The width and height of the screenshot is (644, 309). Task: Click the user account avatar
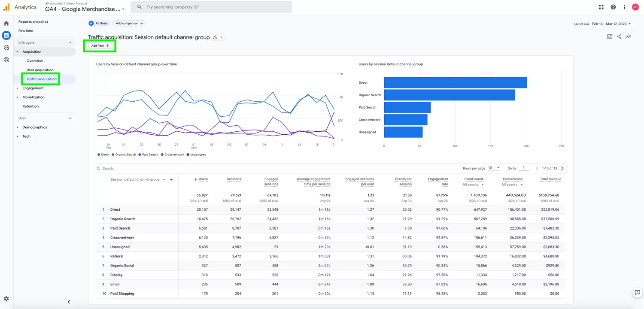tap(635, 7)
